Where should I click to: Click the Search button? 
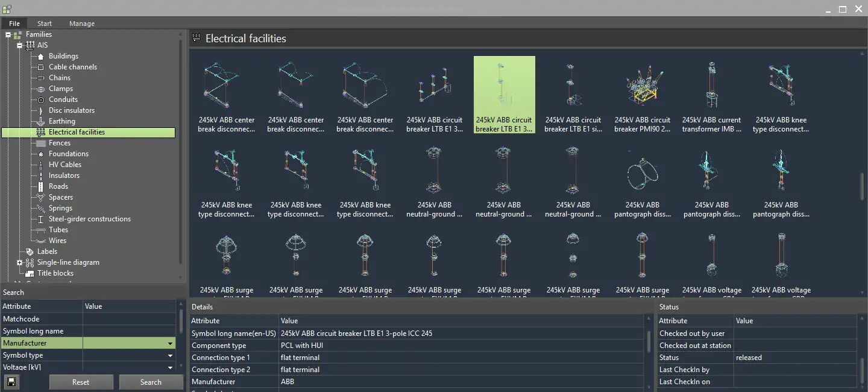point(151,382)
